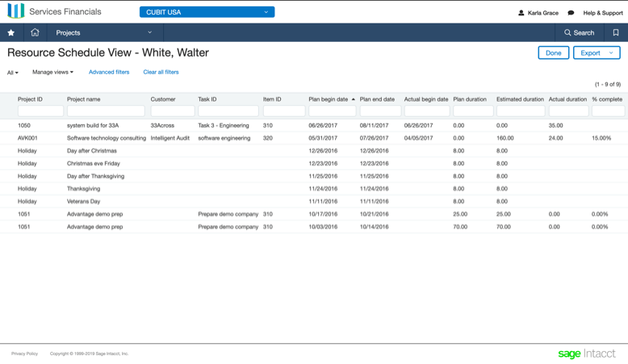
Task: Sort by Plan end date column header
Action: click(x=377, y=99)
